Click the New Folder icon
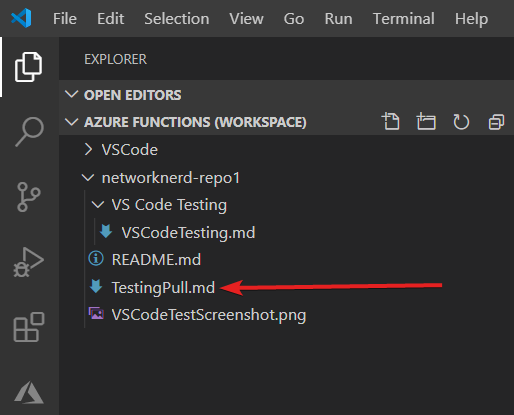514x415 pixels. pyautogui.click(x=426, y=121)
